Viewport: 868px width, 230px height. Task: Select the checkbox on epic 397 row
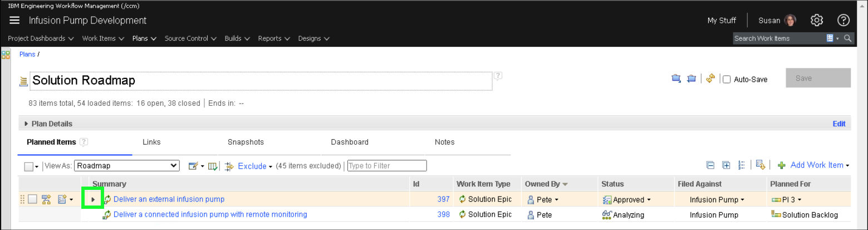click(x=32, y=199)
